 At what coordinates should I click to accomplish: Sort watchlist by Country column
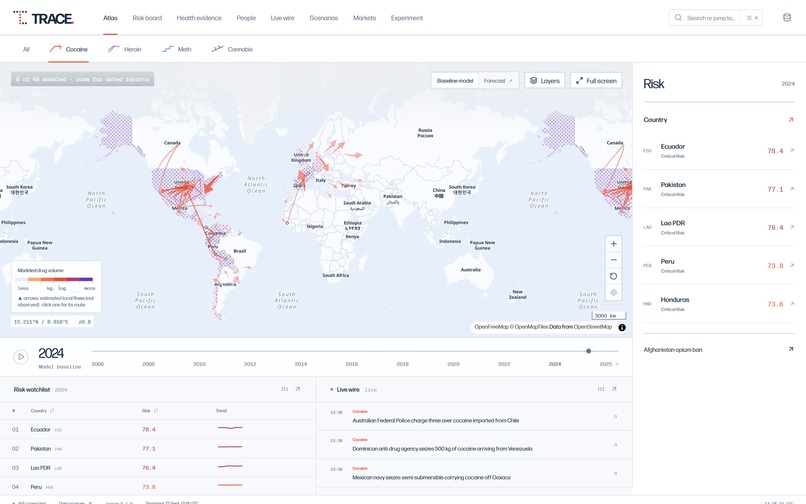point(42,410)
